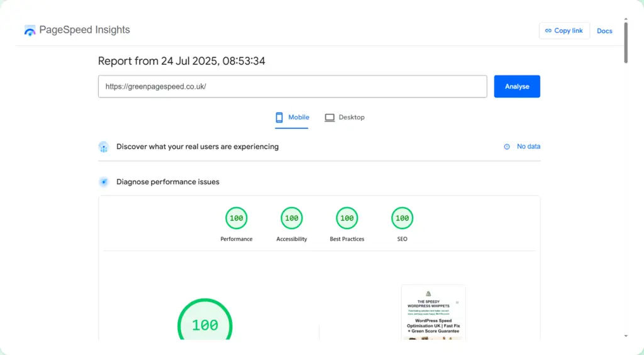Click the URL input field
This screenshot has height=355, width=644.
(292, 87)
